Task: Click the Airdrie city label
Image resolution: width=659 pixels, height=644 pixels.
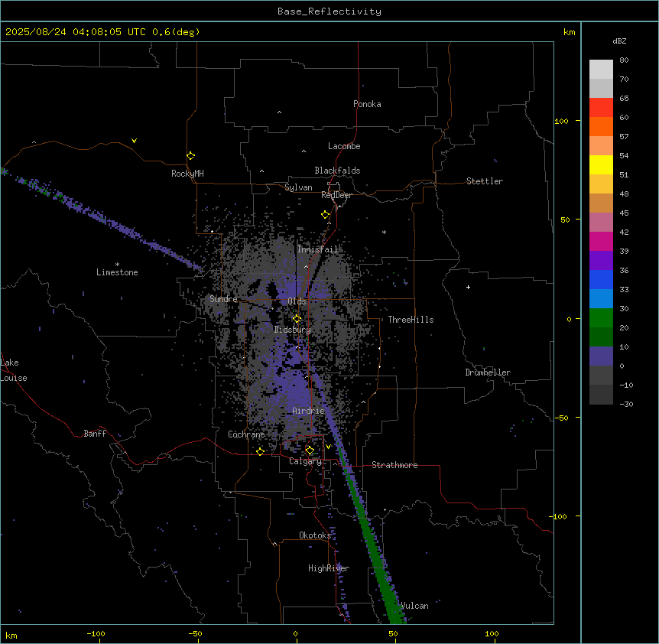Action: (308, 411)
